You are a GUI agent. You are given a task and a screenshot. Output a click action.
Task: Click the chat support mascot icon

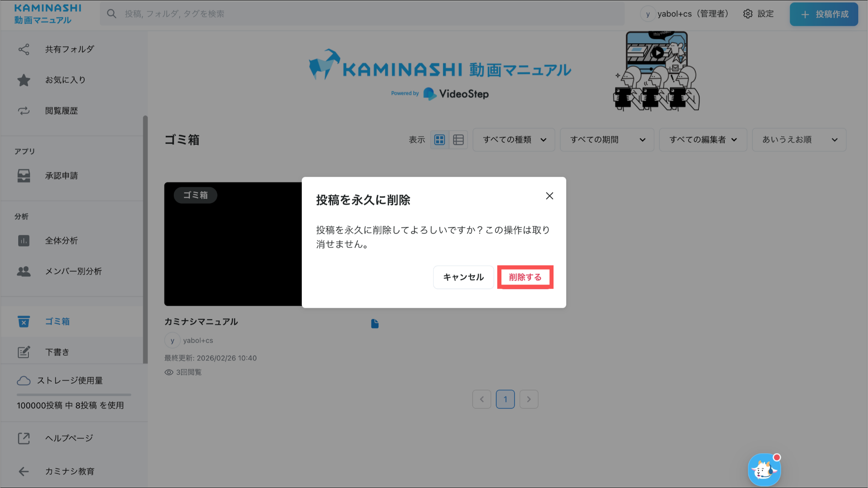click(764, 470)
